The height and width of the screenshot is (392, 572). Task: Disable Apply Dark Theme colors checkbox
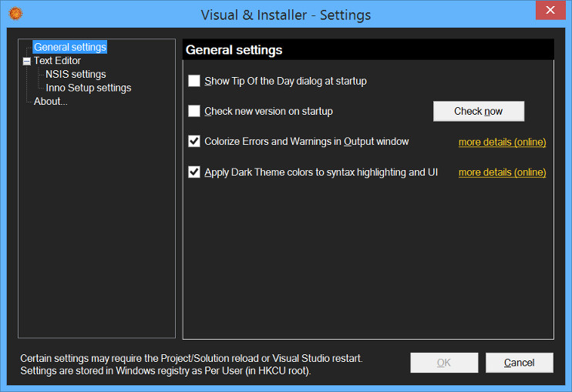coord(194,172)
